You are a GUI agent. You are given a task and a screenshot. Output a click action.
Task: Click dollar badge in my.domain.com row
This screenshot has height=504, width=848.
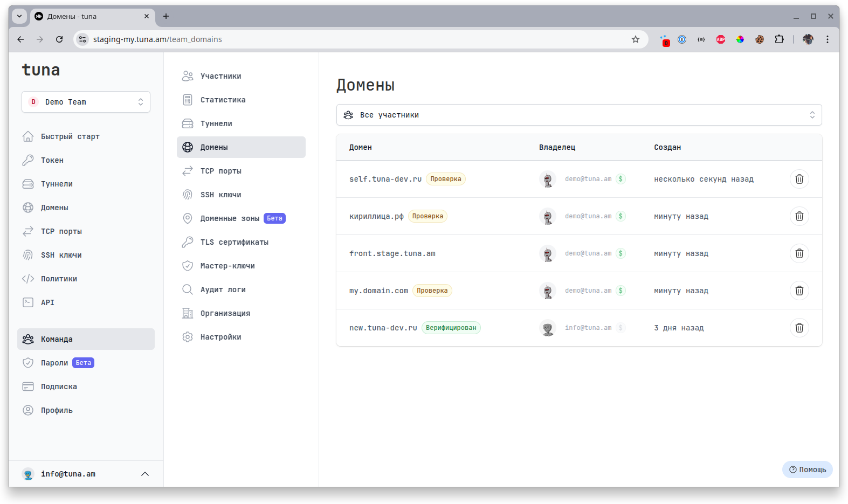click(621, 291)
